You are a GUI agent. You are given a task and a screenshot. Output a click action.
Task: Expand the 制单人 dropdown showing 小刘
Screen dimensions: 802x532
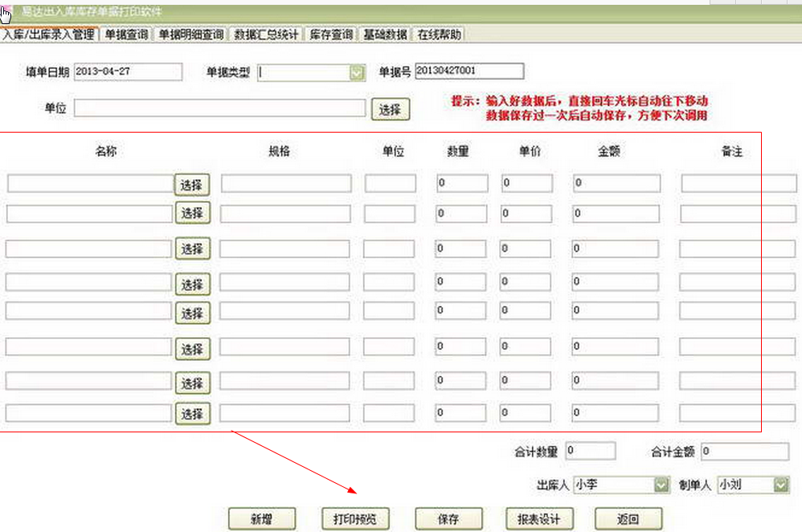tap(781, 485)
